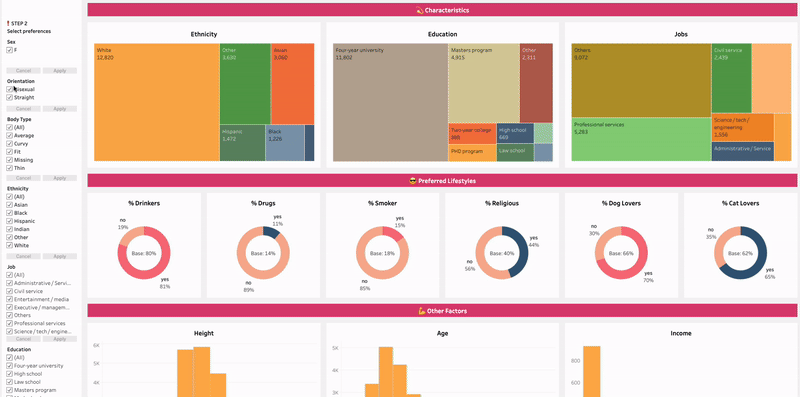Image resolution: width=800 pixels, height=397 pixels.
Task: Select the Civil service 2,439 treemap block
Action: coord(732,78)
